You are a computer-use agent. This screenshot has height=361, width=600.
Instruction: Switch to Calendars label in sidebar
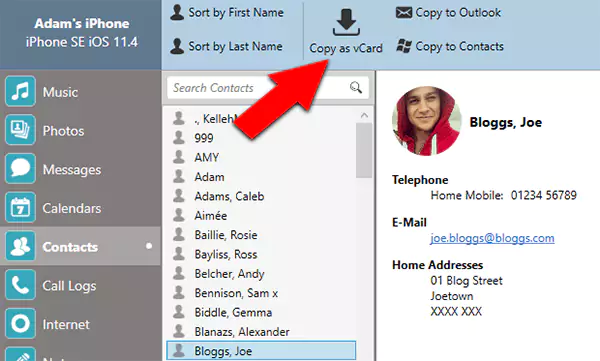tap(72, 208)
